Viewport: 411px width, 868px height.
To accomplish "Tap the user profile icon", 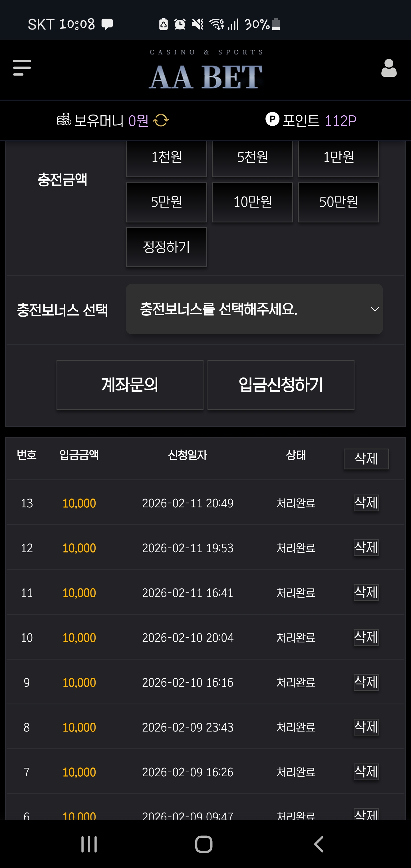I will click(389, 68).
